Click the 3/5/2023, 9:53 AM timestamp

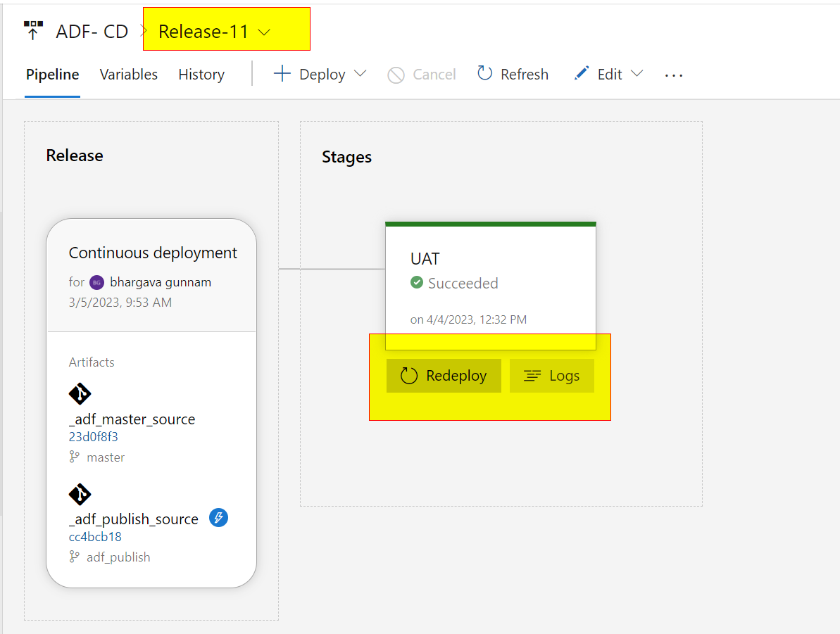[120, 303]
